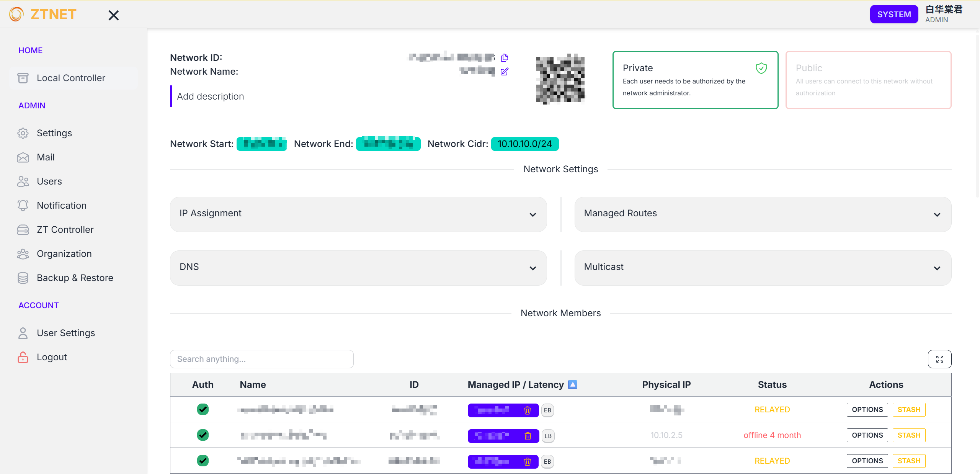The height and width of the screenshot is (474, 980).
Task: Close the sidebar with the X icon
Action: click(x=114, y=15)
